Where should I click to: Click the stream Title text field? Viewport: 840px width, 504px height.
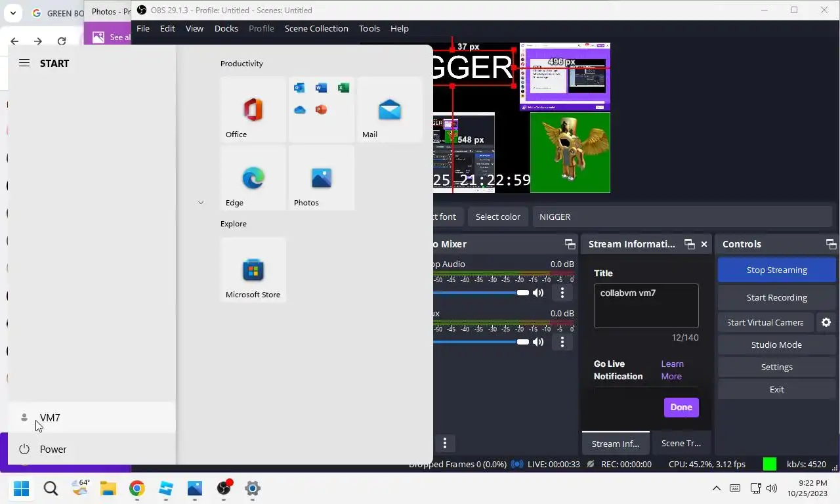point(646,306)
